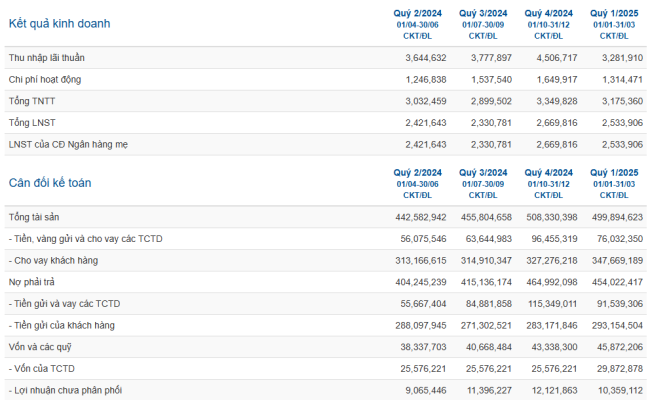Open the Kết quả kinh doanh section heading
The image size is (650, 400).
(x=60, y=24)
